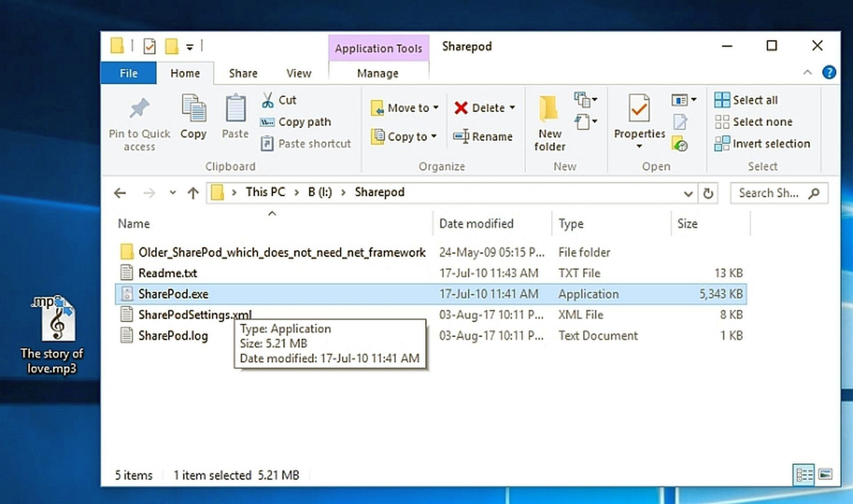853x504 pixels.
Task: Refresh the folder view
Action: tap(708, 194)
